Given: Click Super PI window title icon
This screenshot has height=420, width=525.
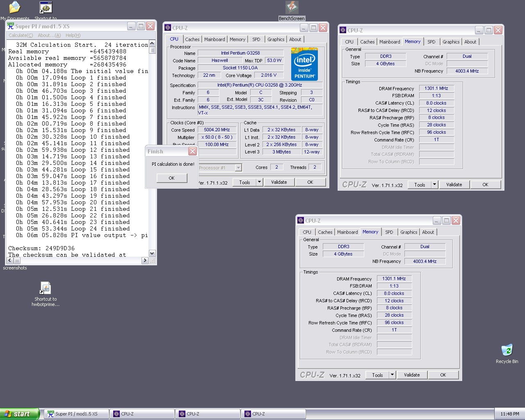Looking at the screenshot, I should 11,26.
